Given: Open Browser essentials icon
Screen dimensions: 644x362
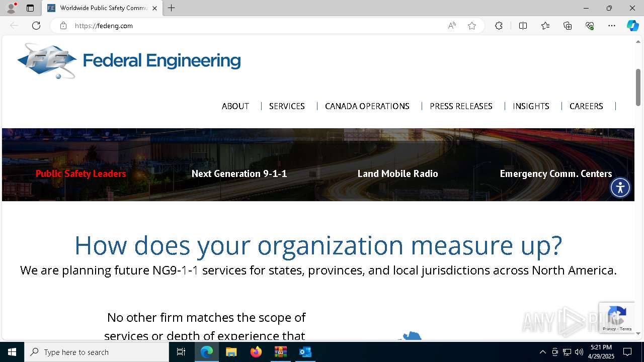Looking at the screenshot, I should point(590,26).
